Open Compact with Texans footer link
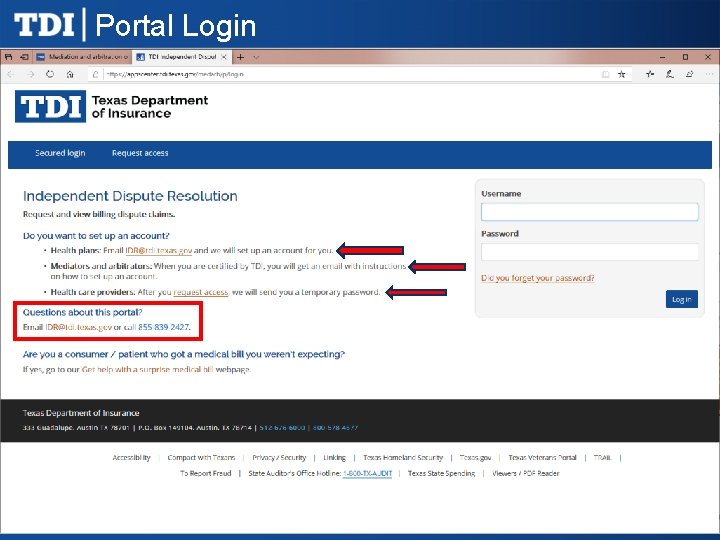Viewport: 720px width, 540px height. [x=201, y=457]
